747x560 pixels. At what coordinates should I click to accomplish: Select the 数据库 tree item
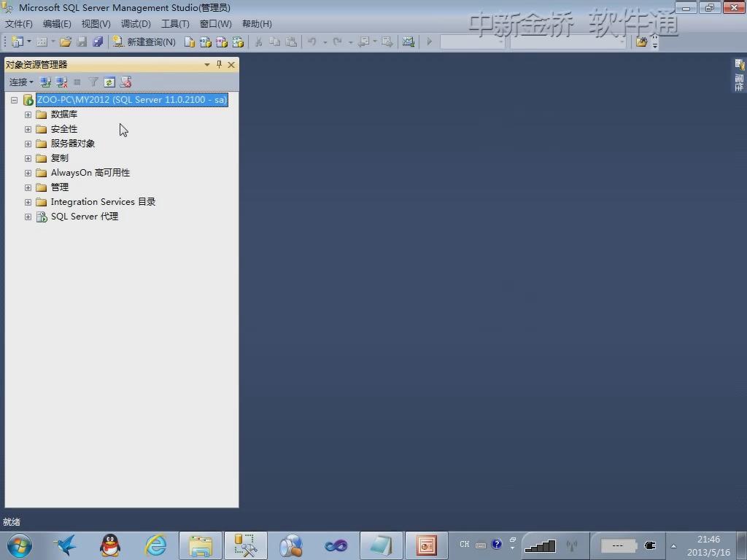pyautogui.click(x=64, y=114)
